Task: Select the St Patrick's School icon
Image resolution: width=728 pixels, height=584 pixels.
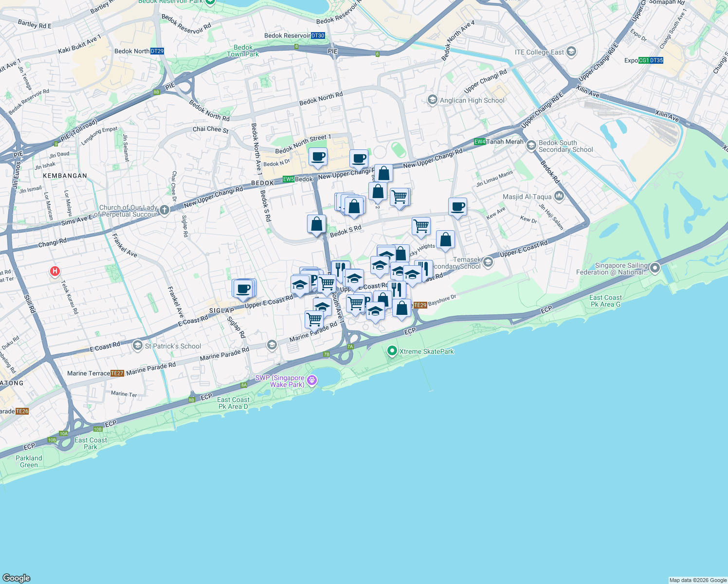Action: click(138, 346)
